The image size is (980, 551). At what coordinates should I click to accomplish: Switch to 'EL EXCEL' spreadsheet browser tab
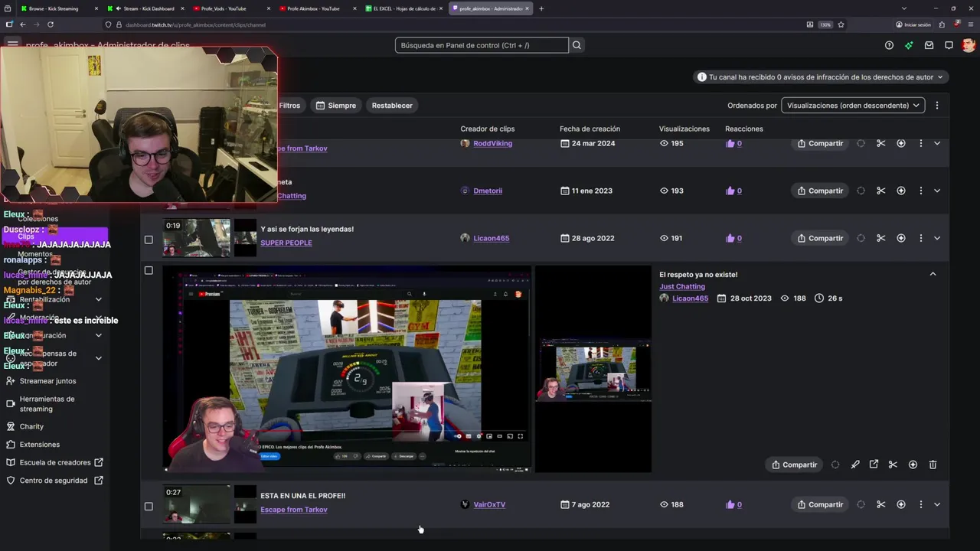[x=403, y=8]
